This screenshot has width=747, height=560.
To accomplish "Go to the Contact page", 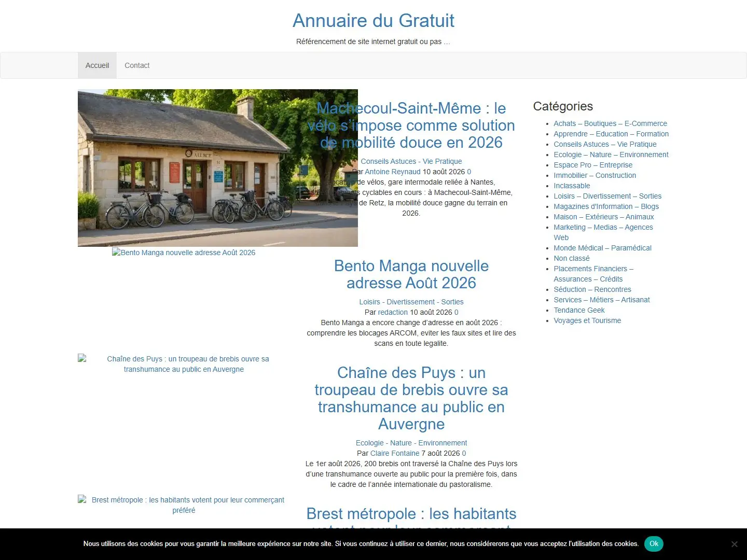I will tap(137, 65).
